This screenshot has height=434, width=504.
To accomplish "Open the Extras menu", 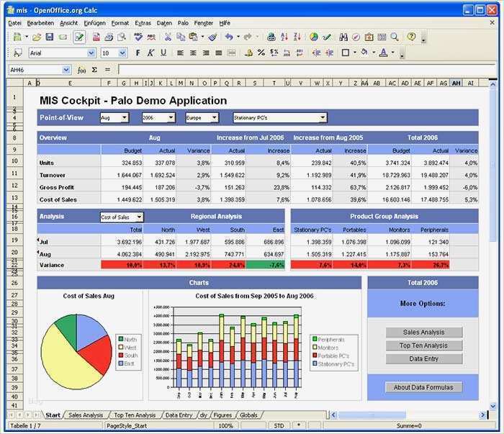I will point(143,23).
